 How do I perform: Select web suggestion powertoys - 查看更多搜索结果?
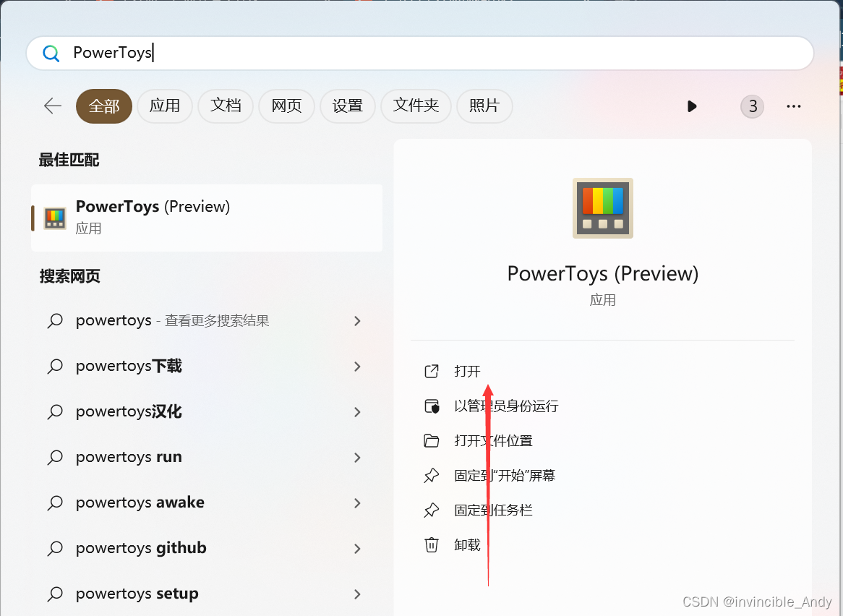207,321
